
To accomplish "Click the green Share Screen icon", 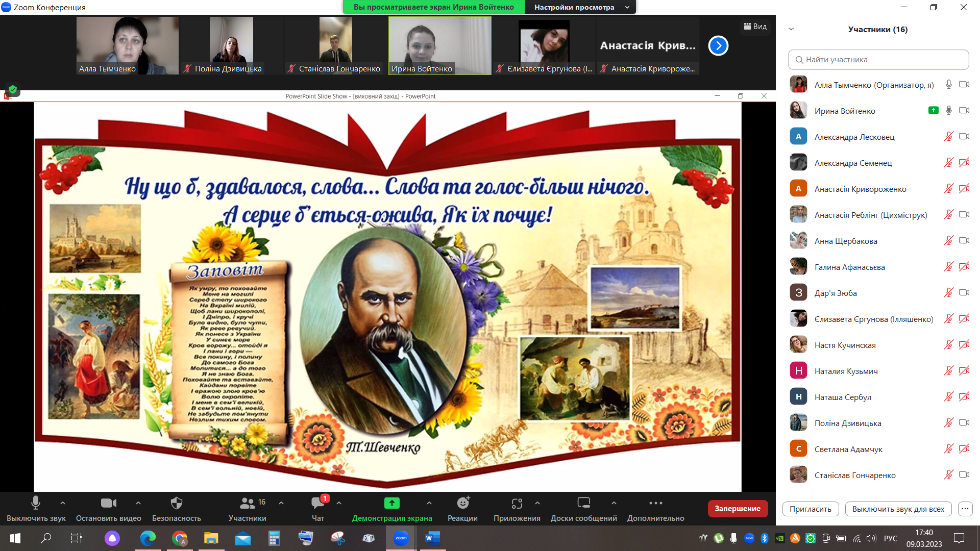I will pyautogui.click(x=391, y=504).
